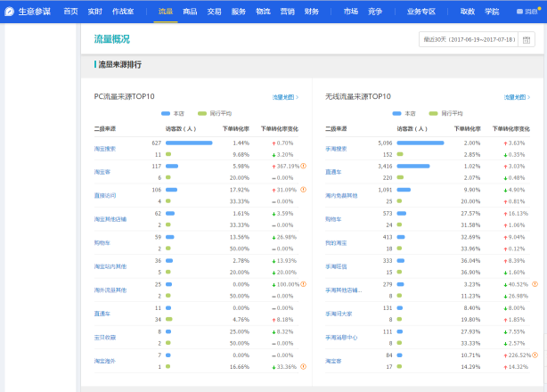This screenshot has height=392, width=547.
Task: Click warning icon beside 31.09% in PC table
Action: pos(304,190)
